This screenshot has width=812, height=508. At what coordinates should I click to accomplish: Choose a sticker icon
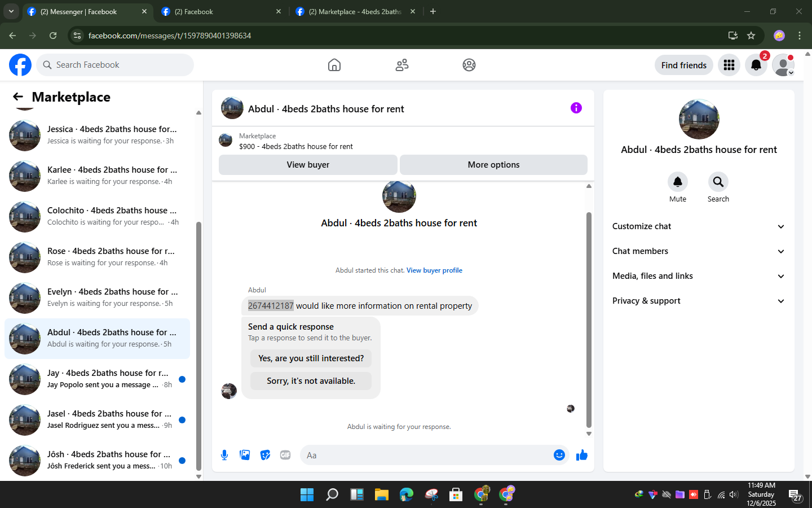click(x=265, y=455)
